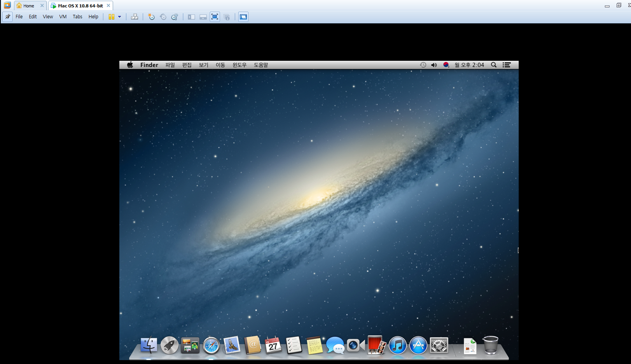Open the Finder application menu
The image size is (631, 364).
pos(149,65)
